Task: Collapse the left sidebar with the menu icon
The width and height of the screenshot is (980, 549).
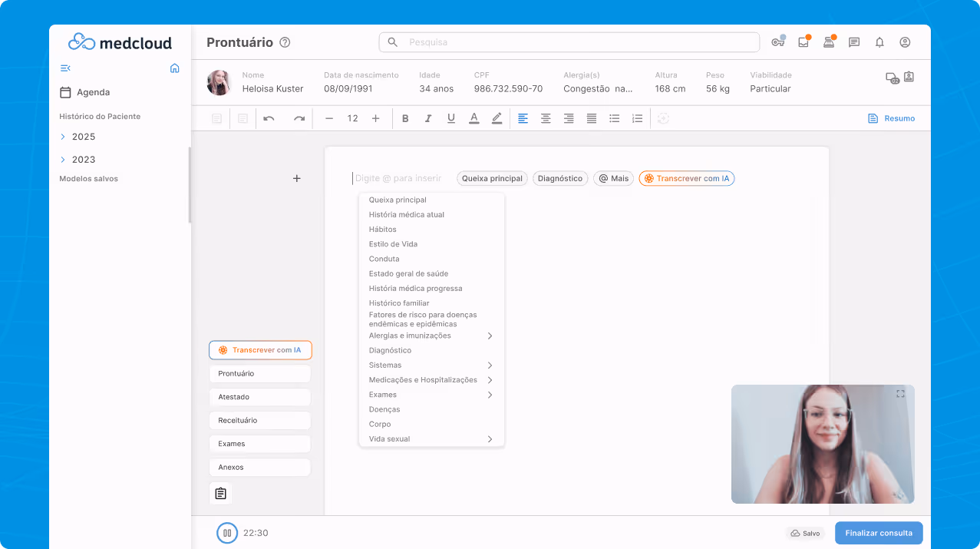Action: pyautogui.click(x=65, y=68)
